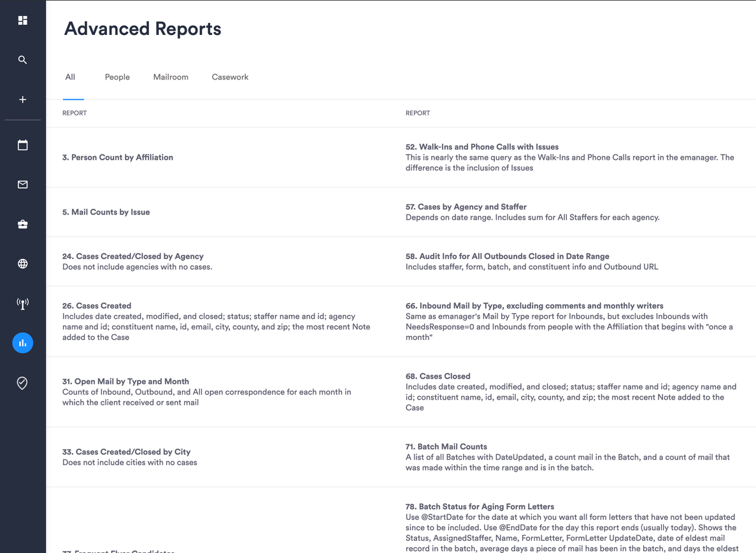Select the broadcast antenna icon

[22, 304]
